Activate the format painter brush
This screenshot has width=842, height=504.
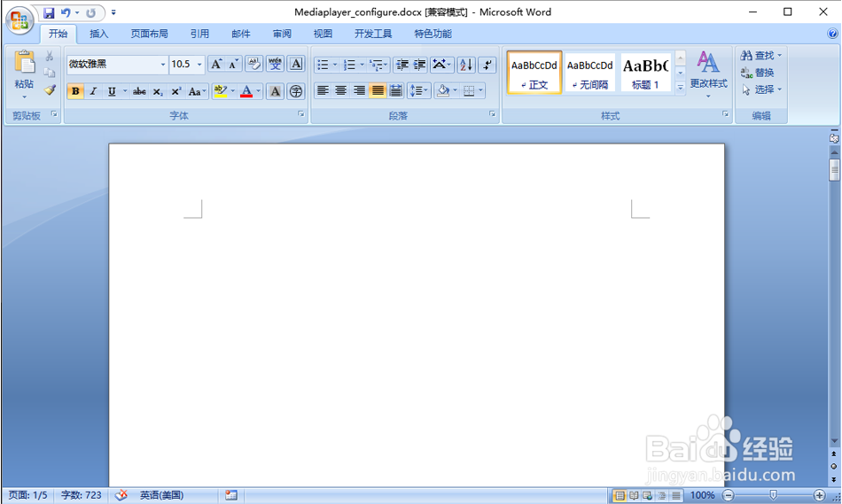coord(50,89)
